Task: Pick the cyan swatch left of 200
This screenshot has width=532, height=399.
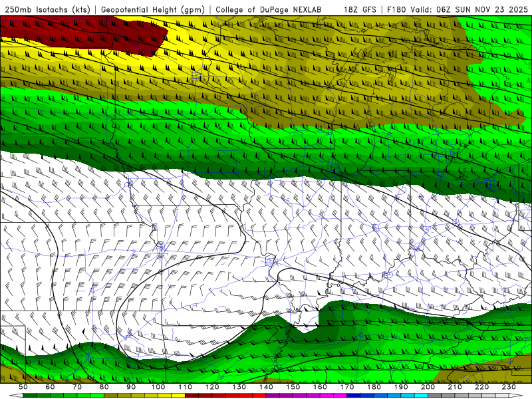Action: pyautogui.click(x=421, y=395)
